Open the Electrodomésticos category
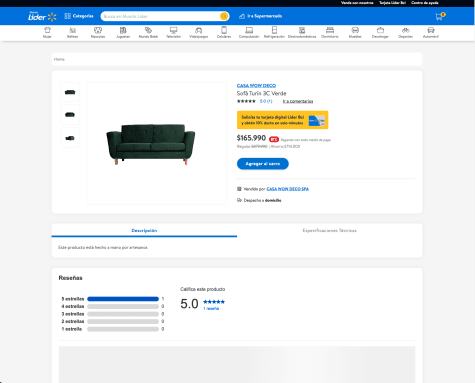 (302, 33)
